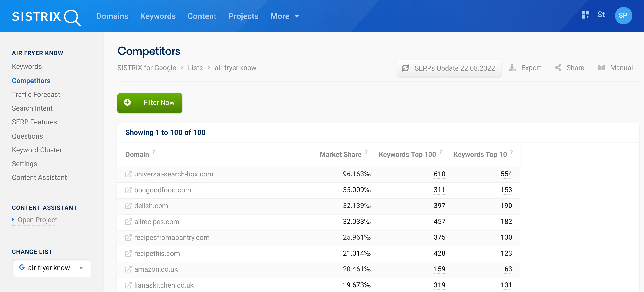Open the allrecipes.com domain link
The image size is (644, 292).
(x=157, y=222)
